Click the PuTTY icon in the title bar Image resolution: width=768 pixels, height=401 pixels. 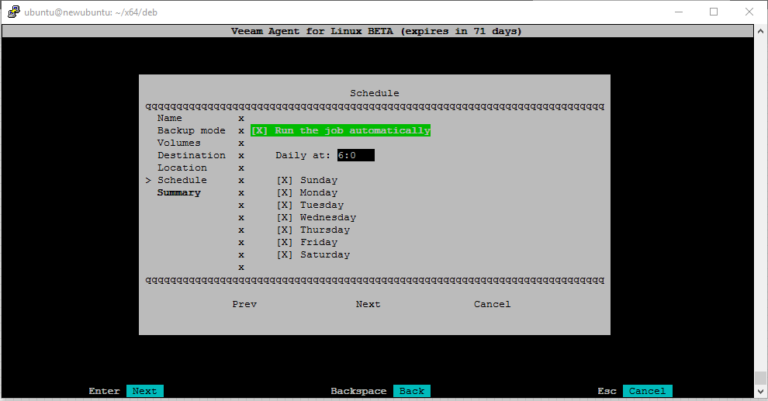(14, 12)
